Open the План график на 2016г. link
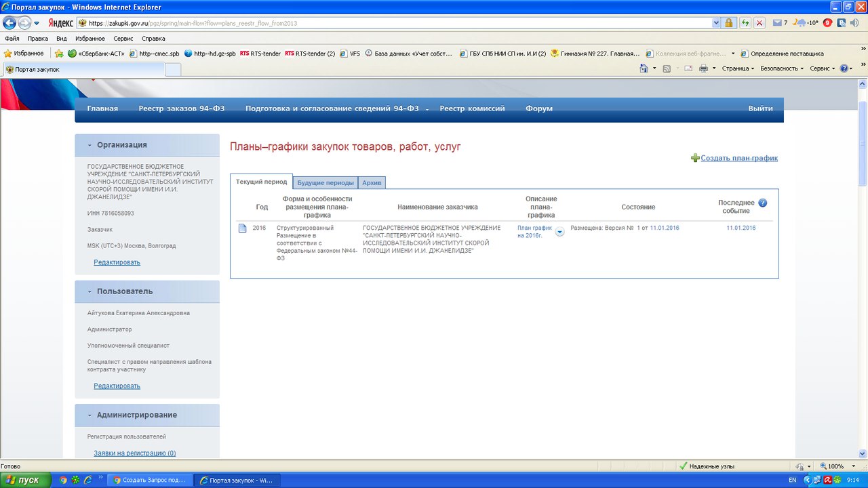The width and height of the screenshot is (868, 488). [535, 232]
